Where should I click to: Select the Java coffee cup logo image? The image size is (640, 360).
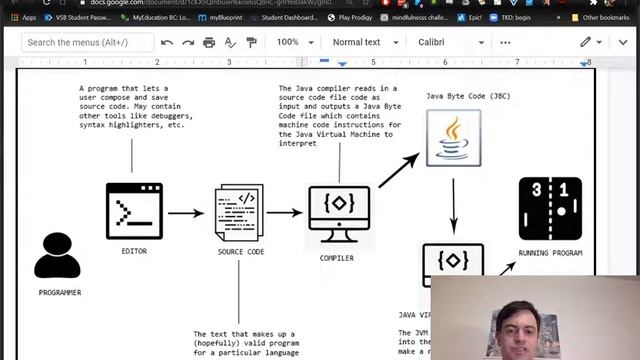coord(453,138)
